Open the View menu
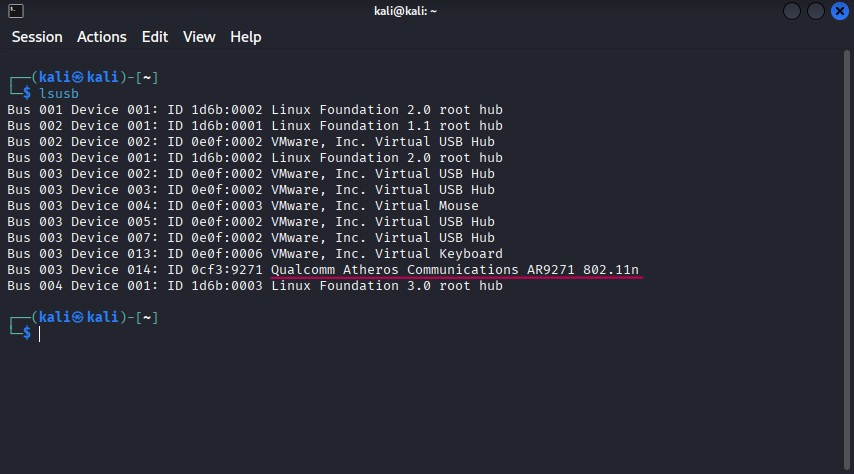 [199, 37]
